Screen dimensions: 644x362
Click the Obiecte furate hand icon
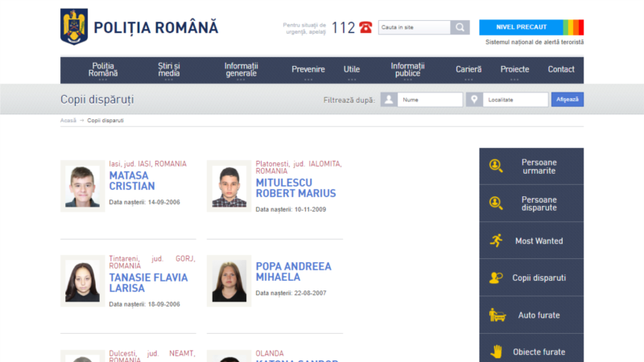pyautogui.click(x=496, y=352)
